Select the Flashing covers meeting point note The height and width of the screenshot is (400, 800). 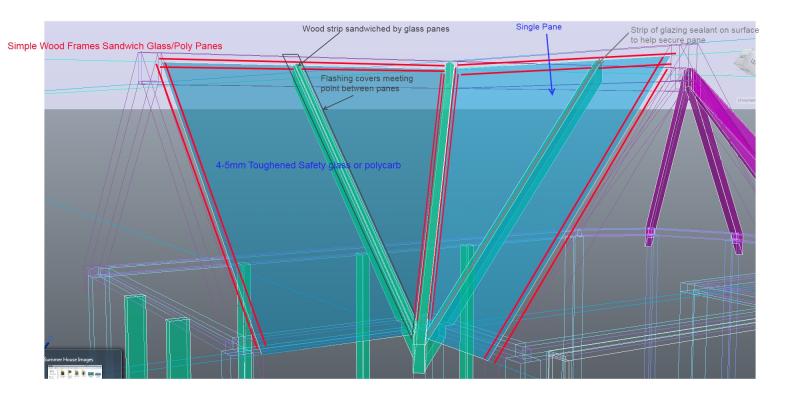click(362, 83)
